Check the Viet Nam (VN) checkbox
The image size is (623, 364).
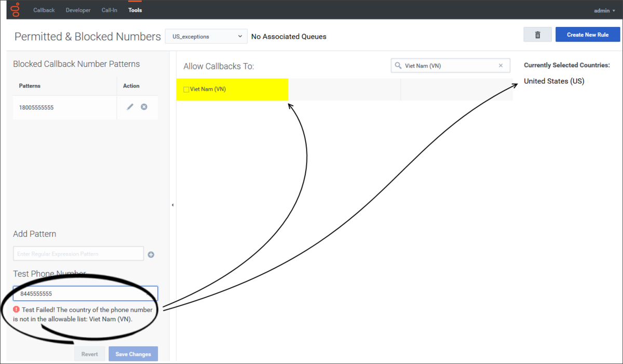[186, 90]
